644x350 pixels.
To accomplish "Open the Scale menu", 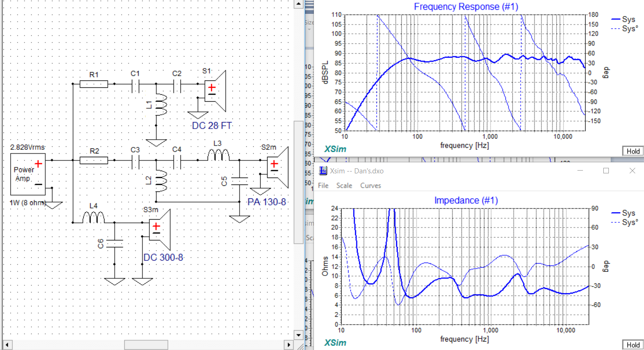I will tap(344, 185).
